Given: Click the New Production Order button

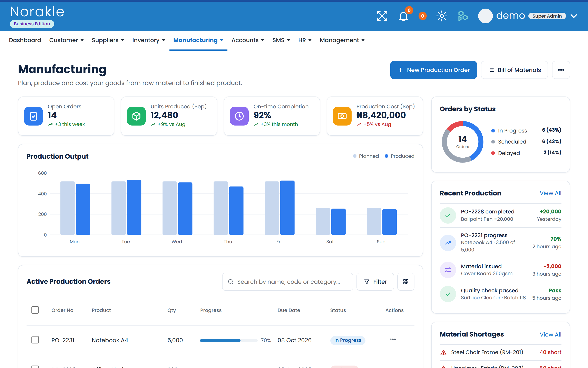Looking at the screenshot, I should [x=433, y=70].
